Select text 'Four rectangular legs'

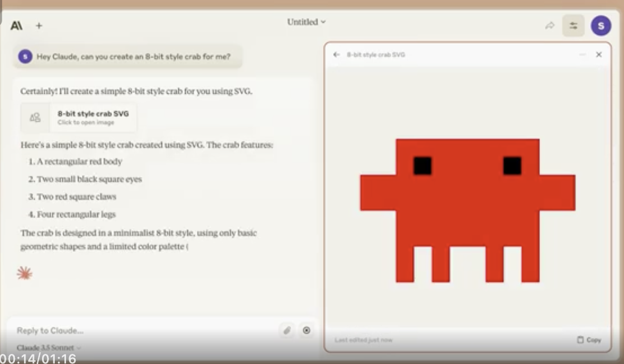(77, 214)
